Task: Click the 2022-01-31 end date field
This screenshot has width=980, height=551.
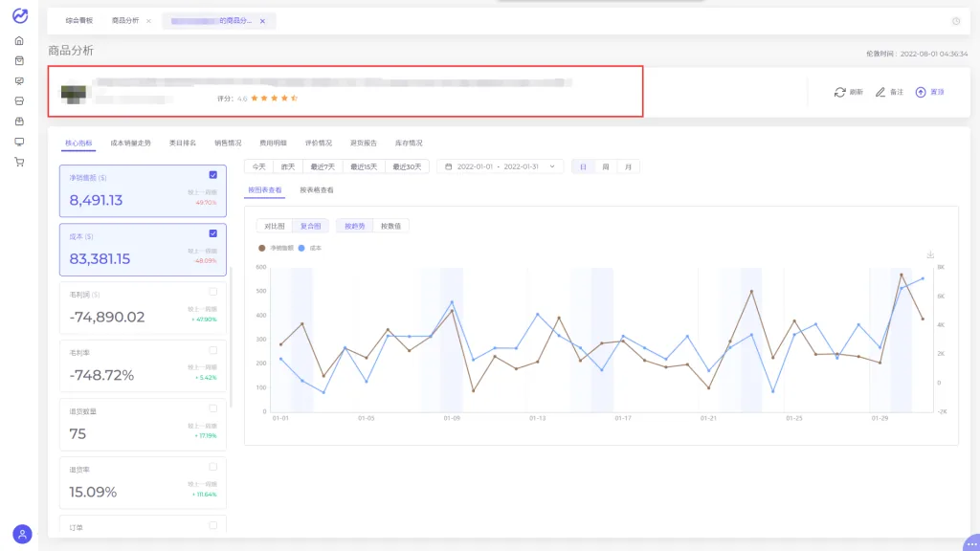Action: [x=522, y=166]
